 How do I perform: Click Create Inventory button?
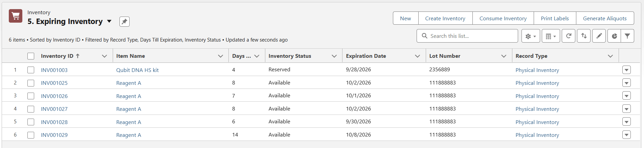(x=445, y=18)
